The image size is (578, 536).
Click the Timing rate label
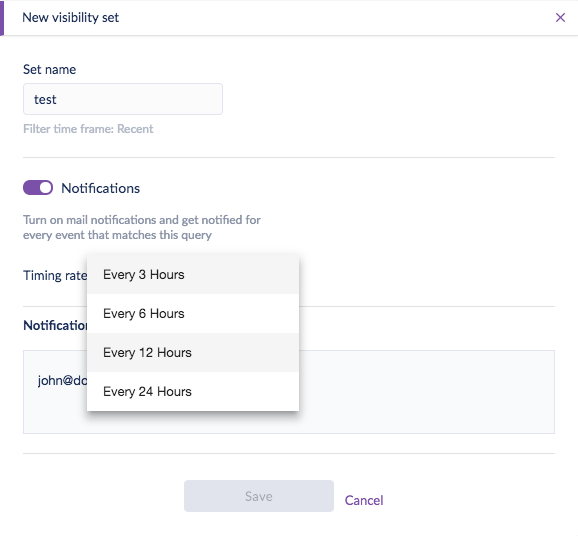tap(55, 275)
